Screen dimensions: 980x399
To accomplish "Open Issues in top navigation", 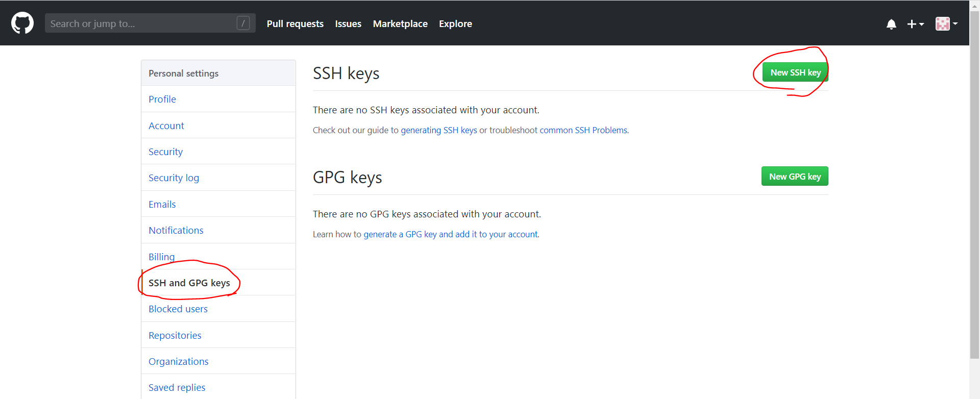I will [x=348, y=23].
